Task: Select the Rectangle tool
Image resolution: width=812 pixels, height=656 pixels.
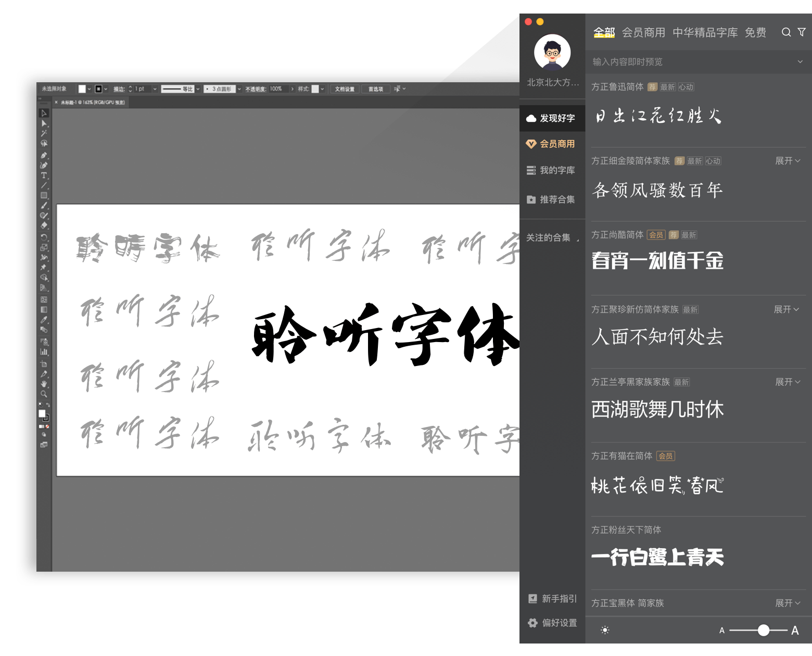Action: point(44,195)
